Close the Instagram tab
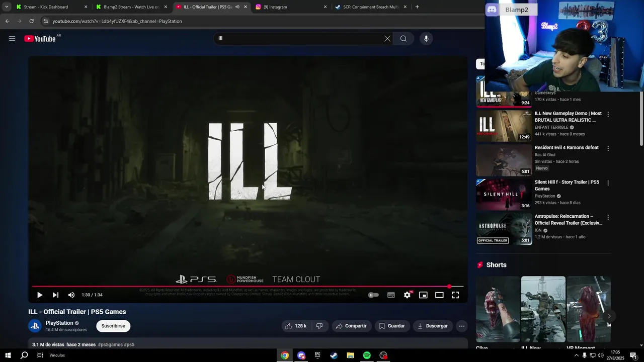The width and height of the screenshot is (644, 362). point(325,7)
